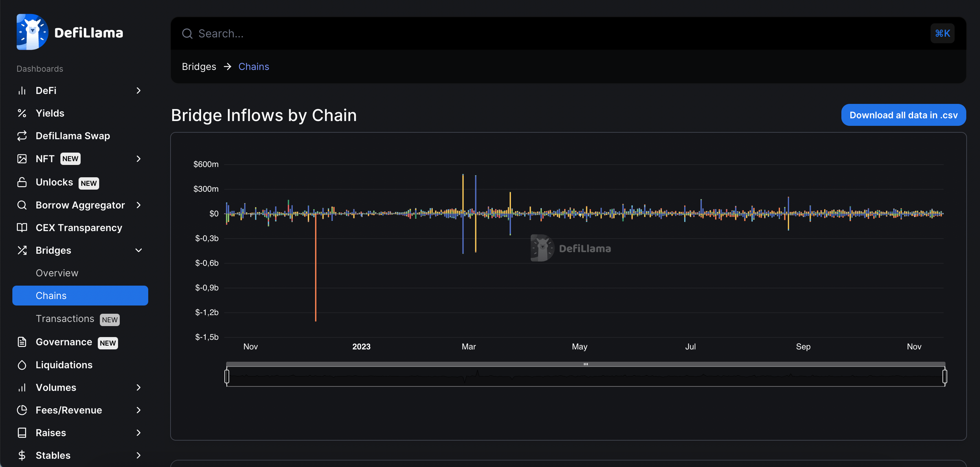The height and width of the screenshot is (467, 980).
Task: Expand Borrow Aggregator submenu arrow
Action: pos(139,205)
